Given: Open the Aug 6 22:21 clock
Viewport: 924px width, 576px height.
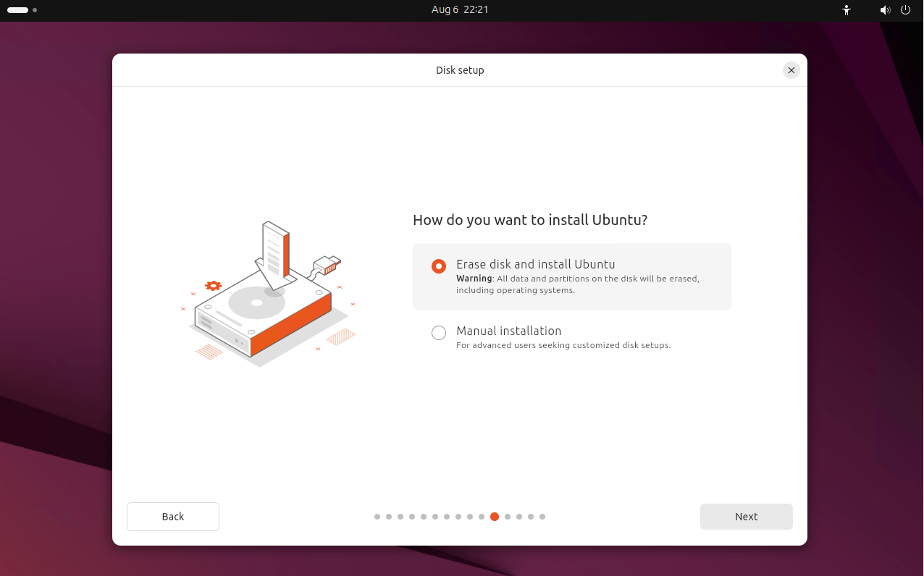Looking at the screenshot, I should (460, 10).
